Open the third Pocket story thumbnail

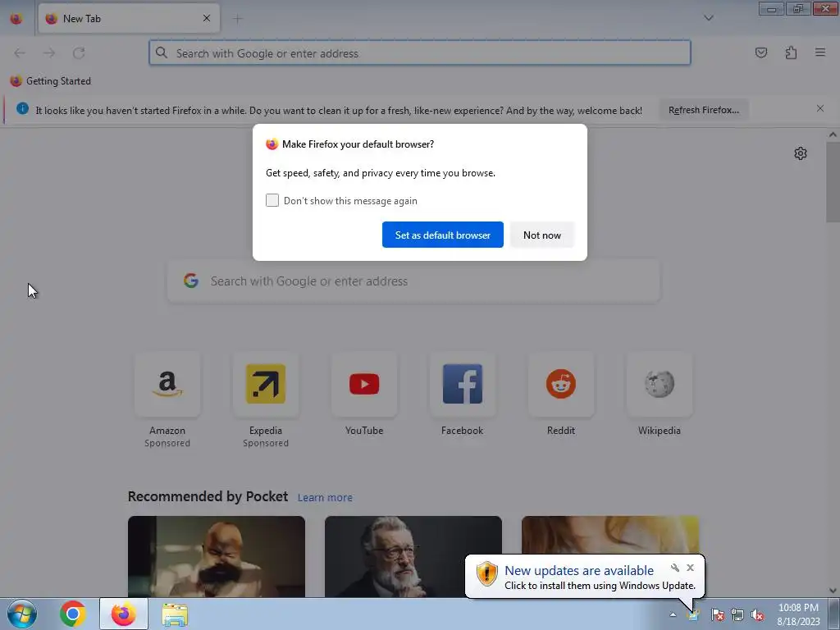point(610,536)
